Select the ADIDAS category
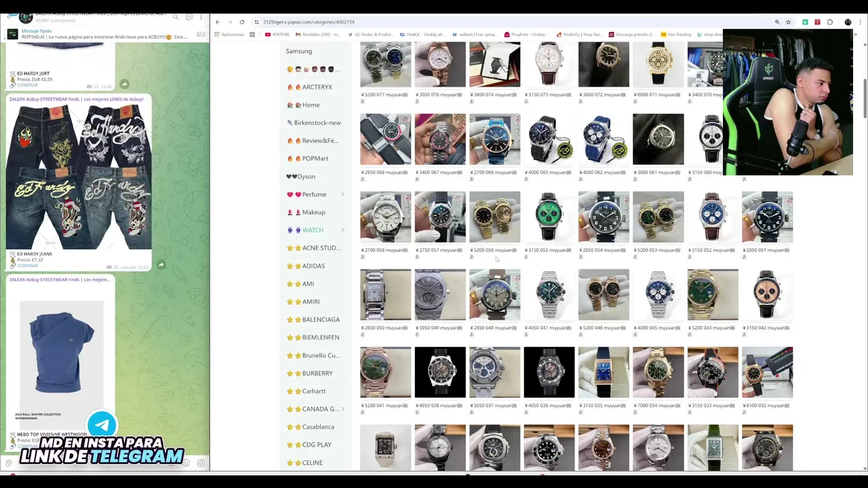This screenshot has width=868, height=488. pos(306,266)
